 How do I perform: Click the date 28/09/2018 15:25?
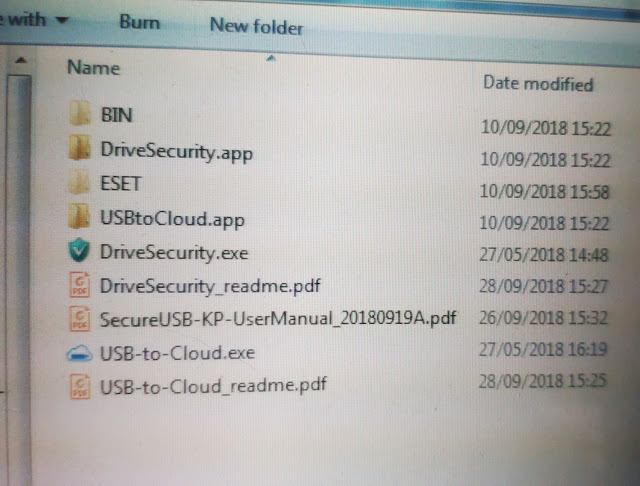pos(542,381)
